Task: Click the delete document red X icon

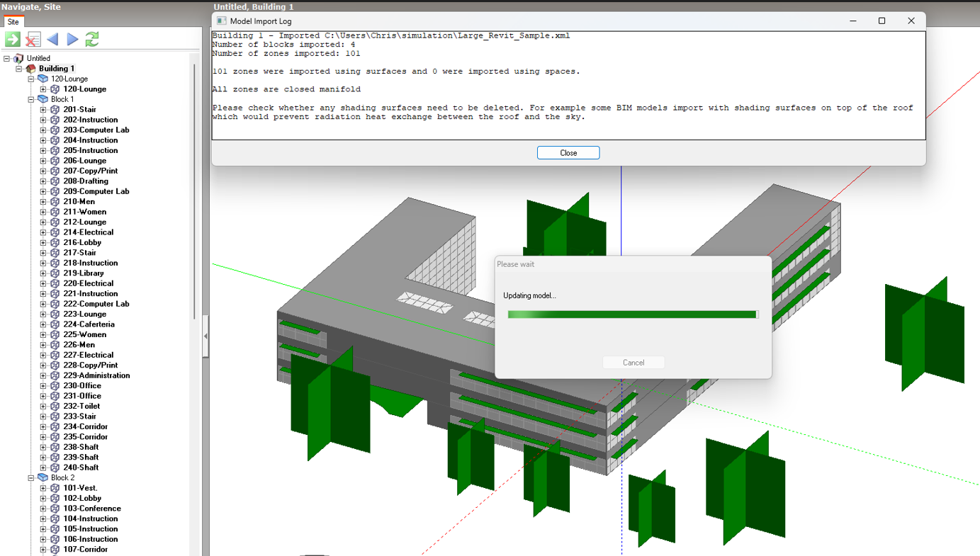Action: click(33, 40)
